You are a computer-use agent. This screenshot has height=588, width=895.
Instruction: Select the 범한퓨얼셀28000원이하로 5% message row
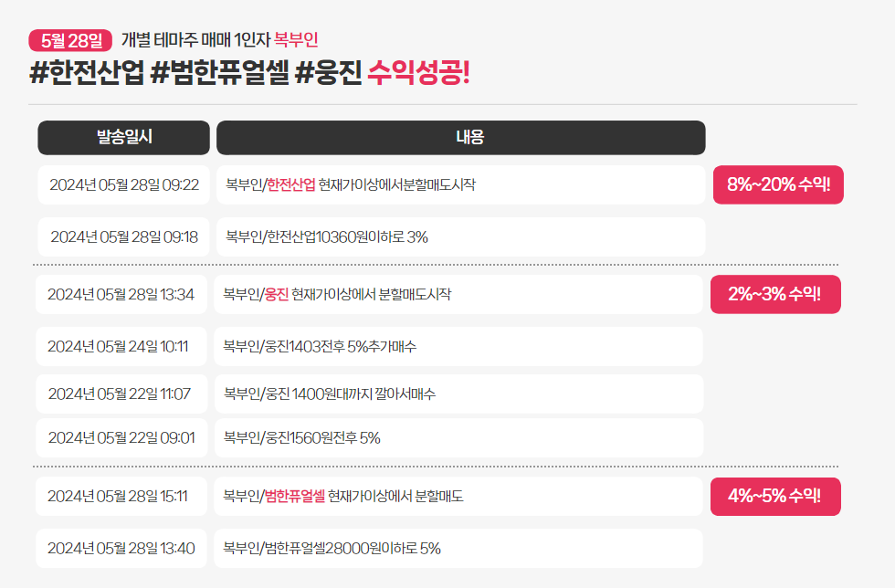[458, 549]
